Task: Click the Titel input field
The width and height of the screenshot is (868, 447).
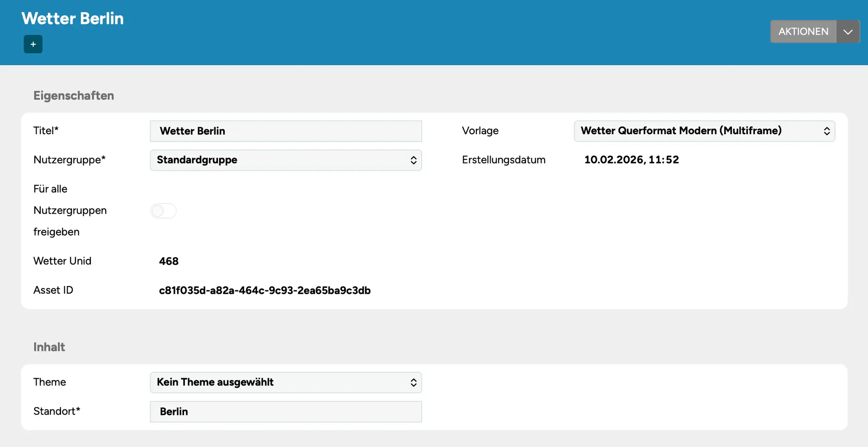Action: [x=286, y=131]
